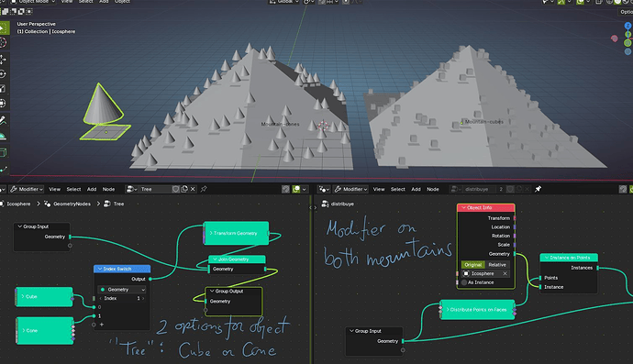
Task: Select the Add Cube tool
Action: click(3, 152)
